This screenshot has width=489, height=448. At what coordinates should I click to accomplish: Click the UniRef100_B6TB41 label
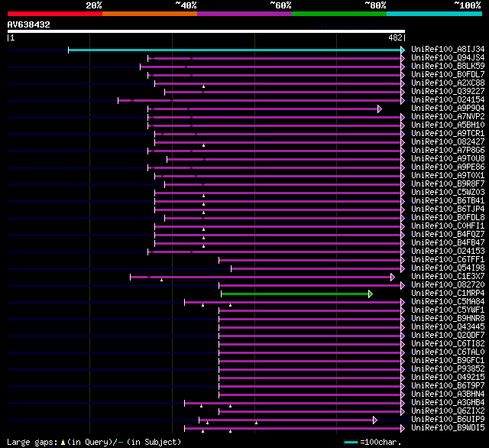coord(448,201)
